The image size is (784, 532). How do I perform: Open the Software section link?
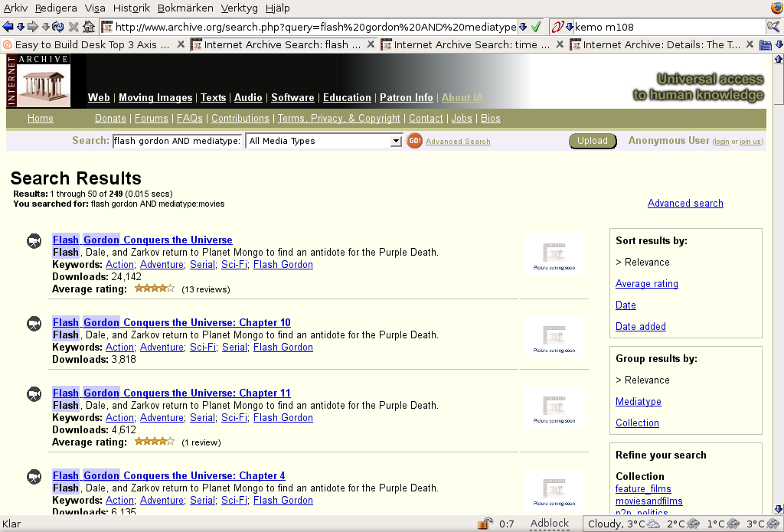click(x=292, y=97)
